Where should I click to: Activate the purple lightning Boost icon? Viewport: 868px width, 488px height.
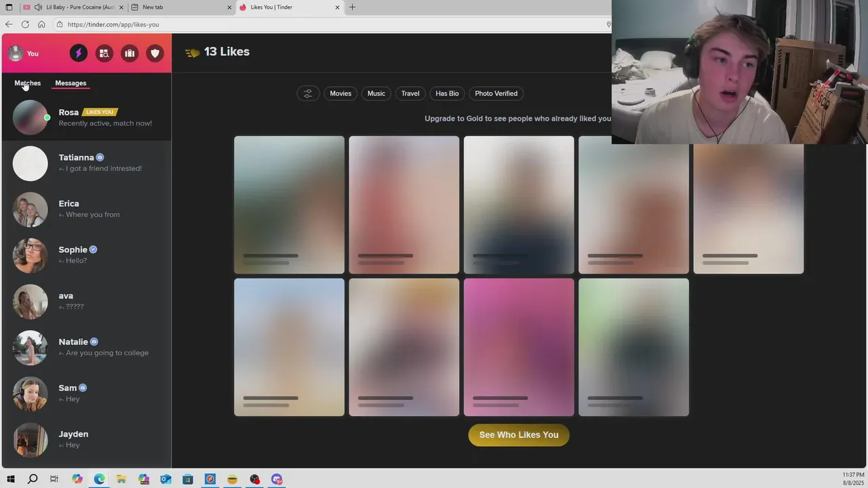click(78, 54)
